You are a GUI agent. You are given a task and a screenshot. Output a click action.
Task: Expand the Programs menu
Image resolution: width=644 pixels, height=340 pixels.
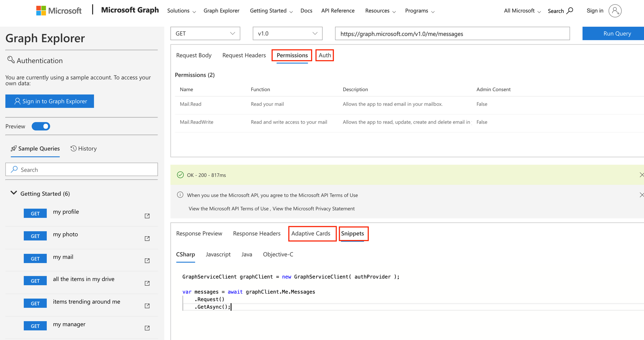(x=420, y=11)
